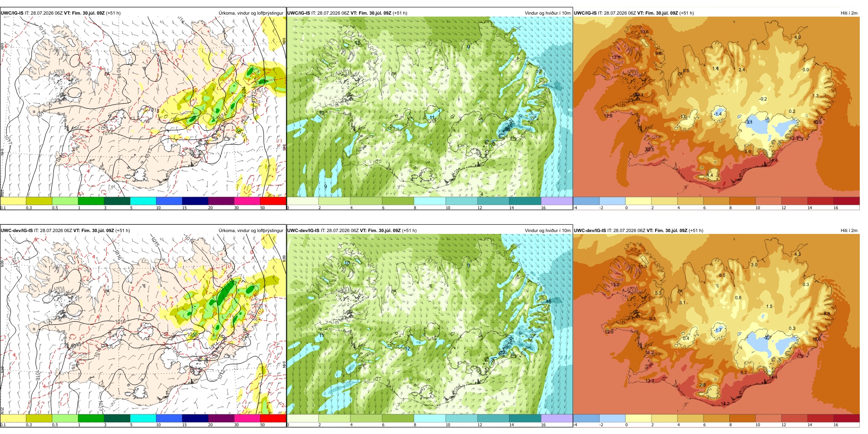Image resolution: width=868 pixels, height=434 pixels.
Task: Open the UWC-dev/IG-IS precipitation and pressure map
Action: click(x=143, y=324)
